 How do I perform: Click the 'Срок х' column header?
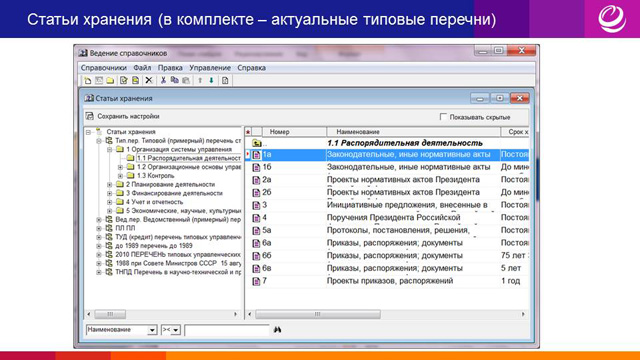[x=515, y=132]
